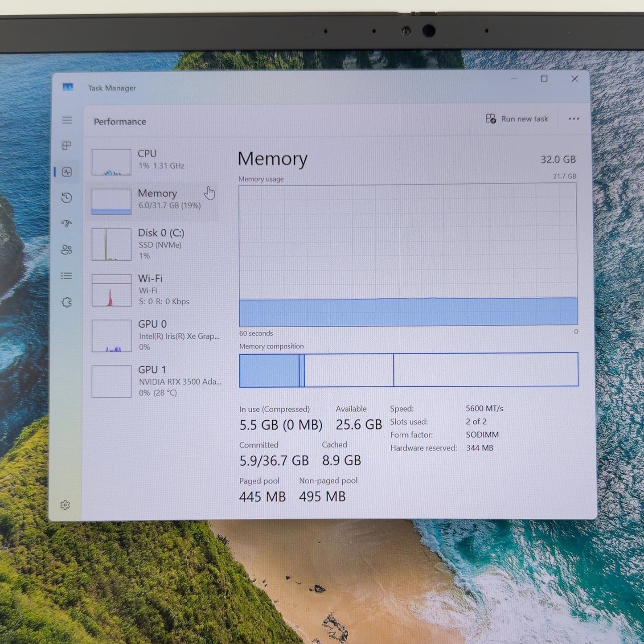
Task: Click the Non-paged pool value 495 MB
Action: tap(322, 496)
